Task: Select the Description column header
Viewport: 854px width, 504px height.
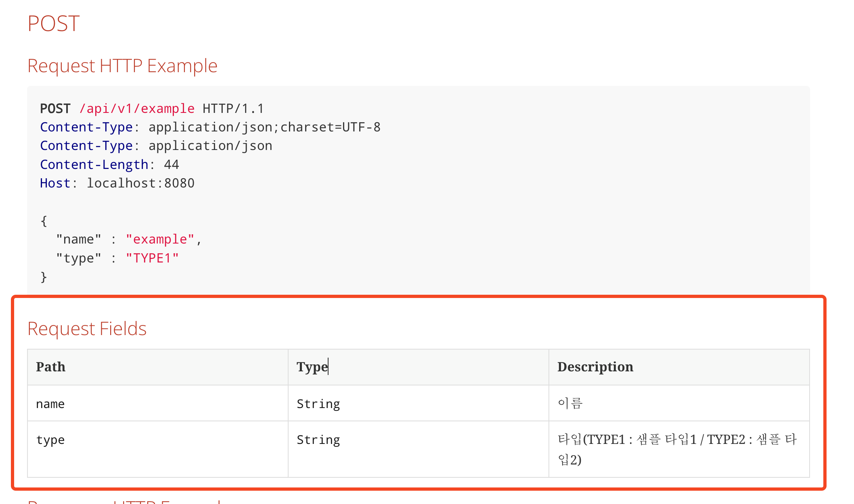Action: 595,367
